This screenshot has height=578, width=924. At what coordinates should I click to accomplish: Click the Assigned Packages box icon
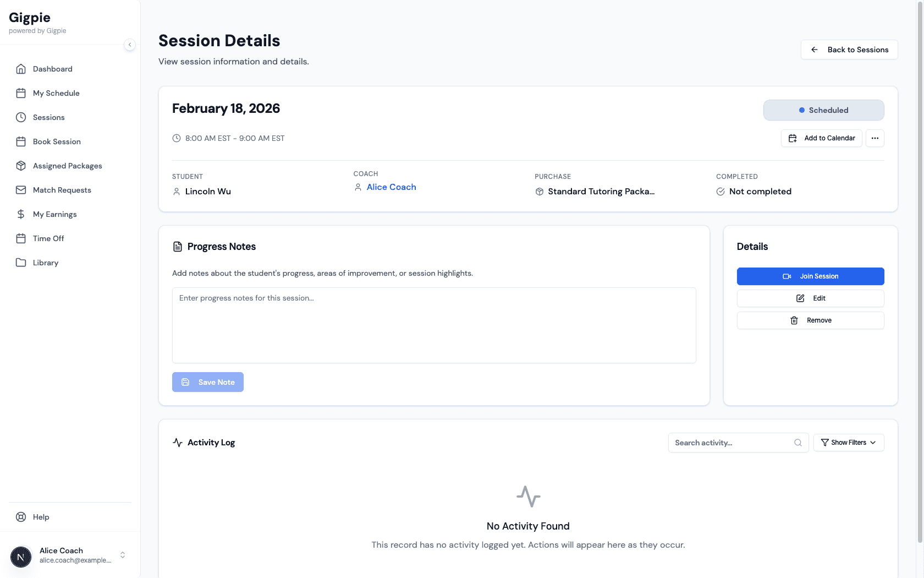click(x=21, y=166)
